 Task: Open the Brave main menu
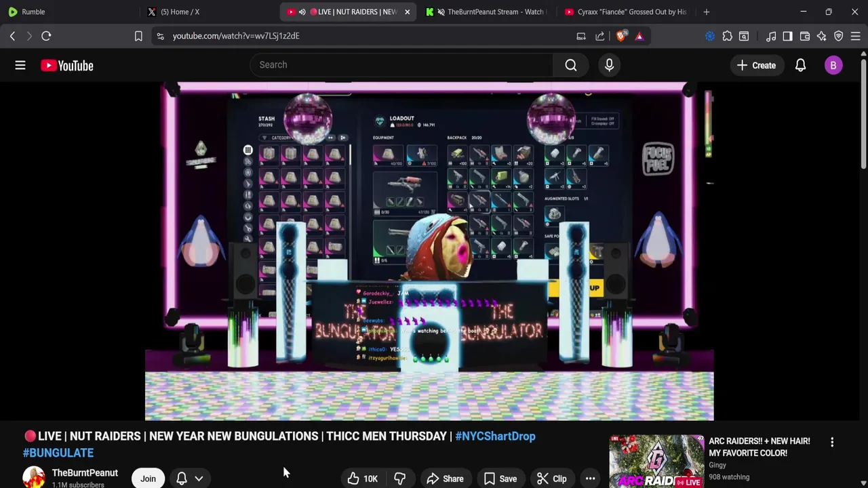855,36
